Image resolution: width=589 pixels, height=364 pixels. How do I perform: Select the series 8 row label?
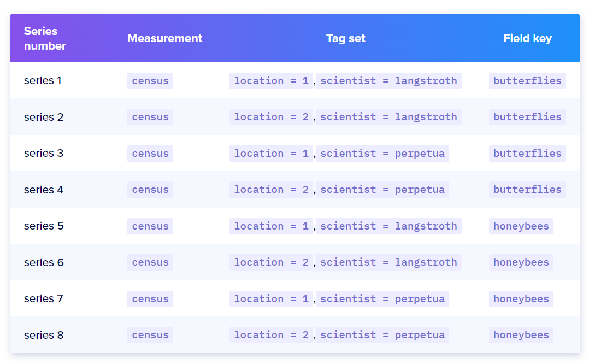[x=44, y=335]
